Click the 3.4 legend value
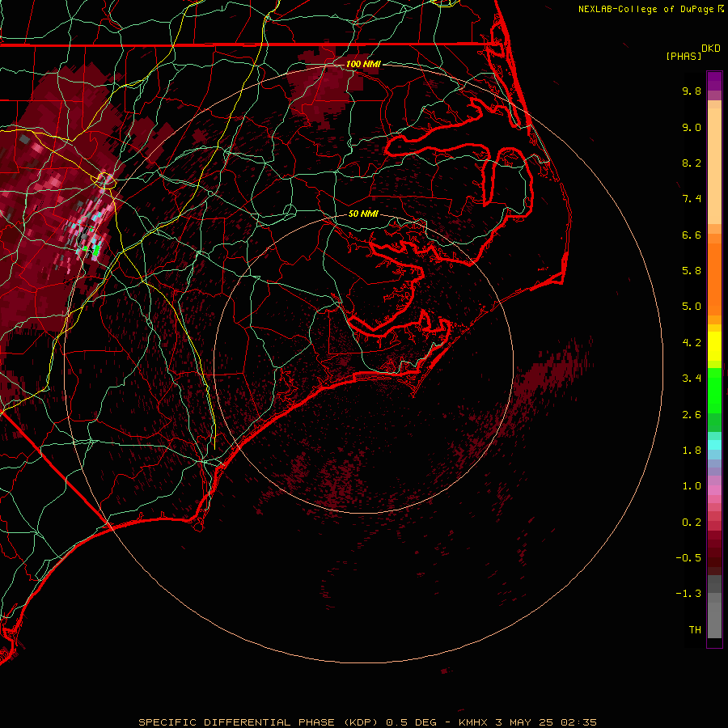 tap(692, 379)
